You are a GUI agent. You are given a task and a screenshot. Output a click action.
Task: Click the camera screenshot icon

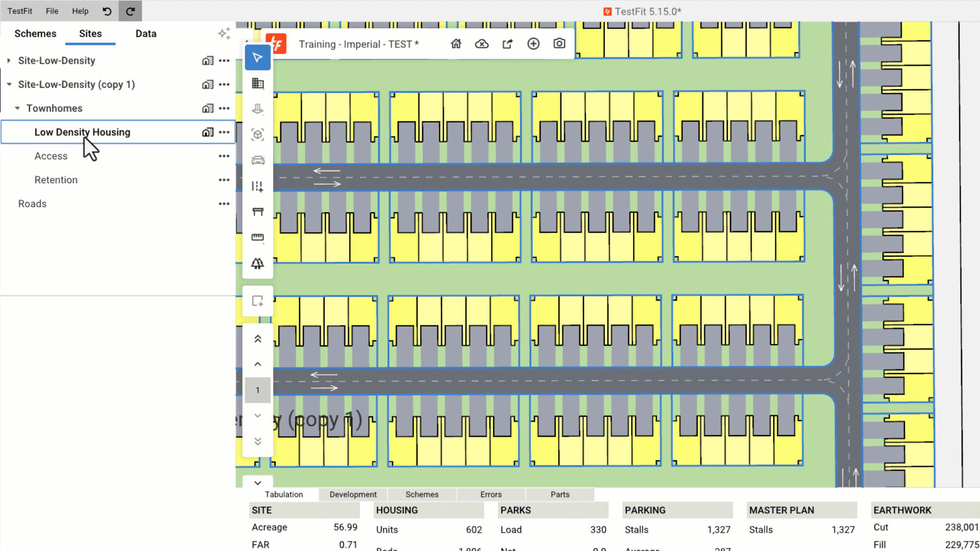[x=559, y=44]
